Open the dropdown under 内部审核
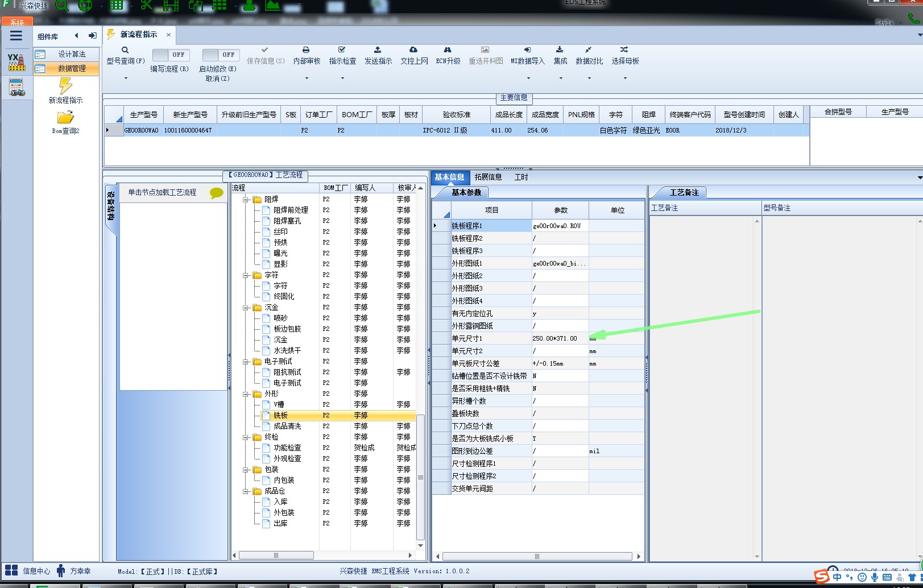Image resolution: width=923 pixels, height=588 pixels. click(307, 78)
